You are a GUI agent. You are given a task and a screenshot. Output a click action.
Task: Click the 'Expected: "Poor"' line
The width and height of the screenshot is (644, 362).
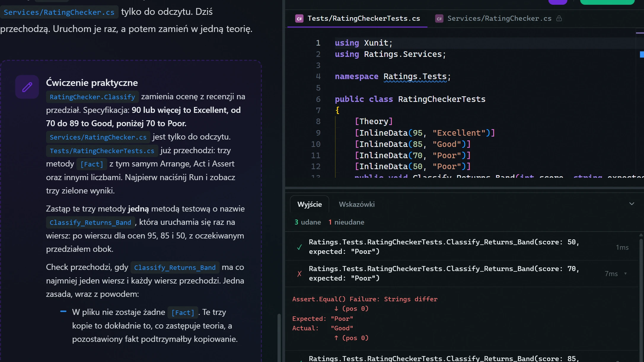[323, 319]
